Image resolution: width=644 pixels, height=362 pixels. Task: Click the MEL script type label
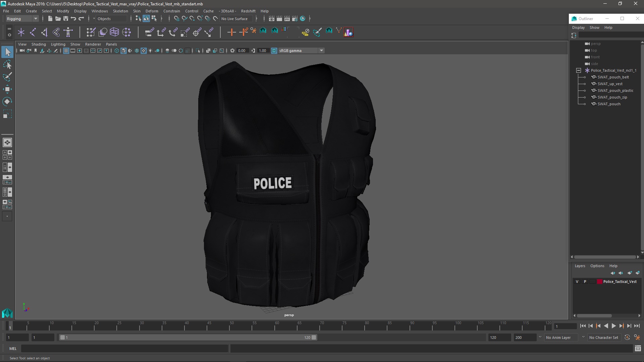pyautogui.click(x=13, y=349)
